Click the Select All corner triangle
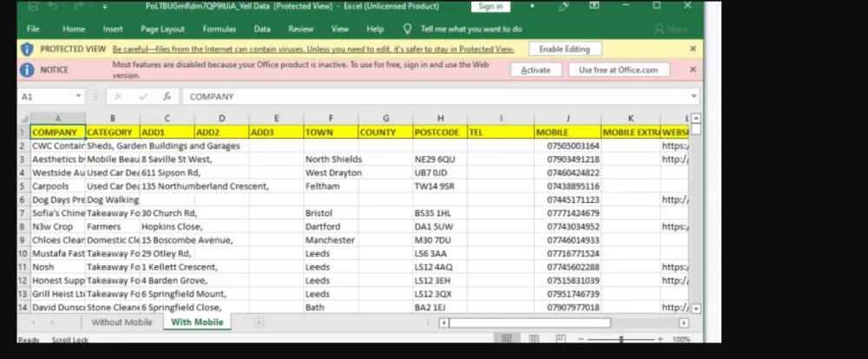The height and width of the screenshot is (359, 868). (23, 119)
